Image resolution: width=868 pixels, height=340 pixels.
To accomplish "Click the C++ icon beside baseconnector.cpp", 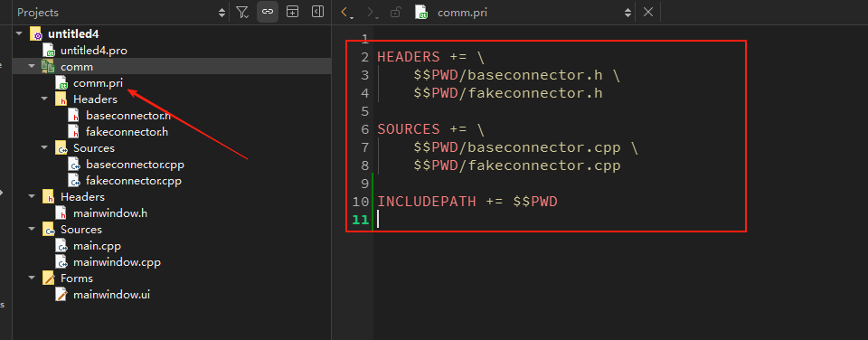I will coord(74,165).
